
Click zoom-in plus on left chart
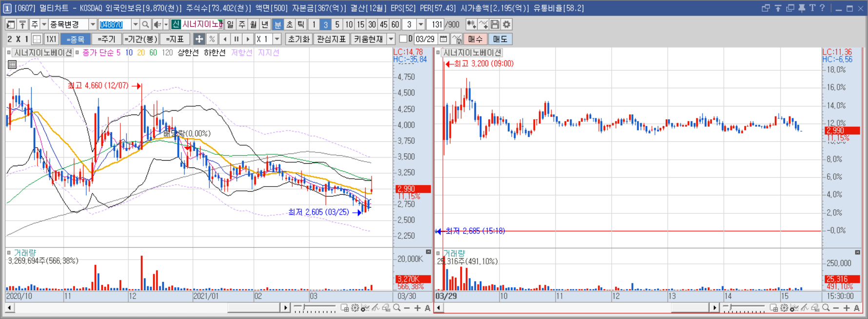pyautogui.click(x=417, y=308)
